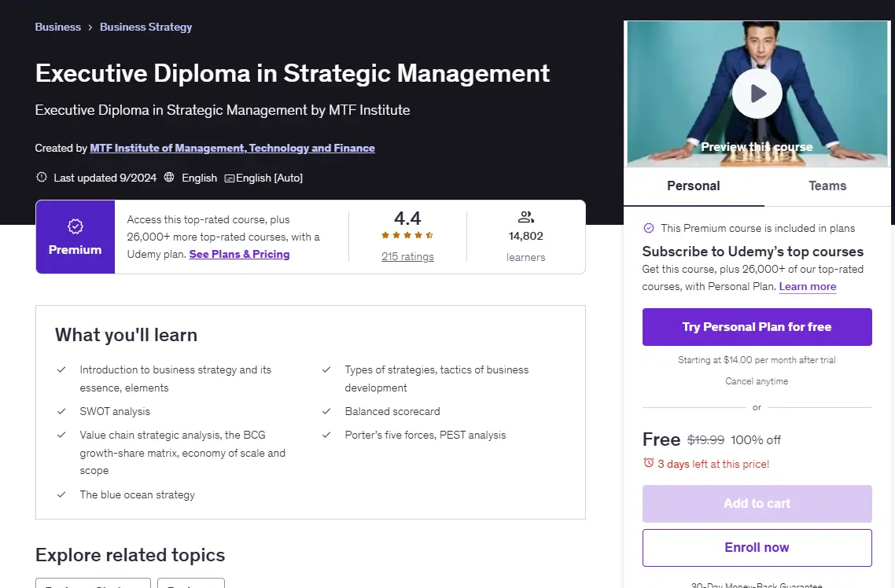
Task: Click the star rating icons
Action: pyautogui.click(x=407, y=235)
